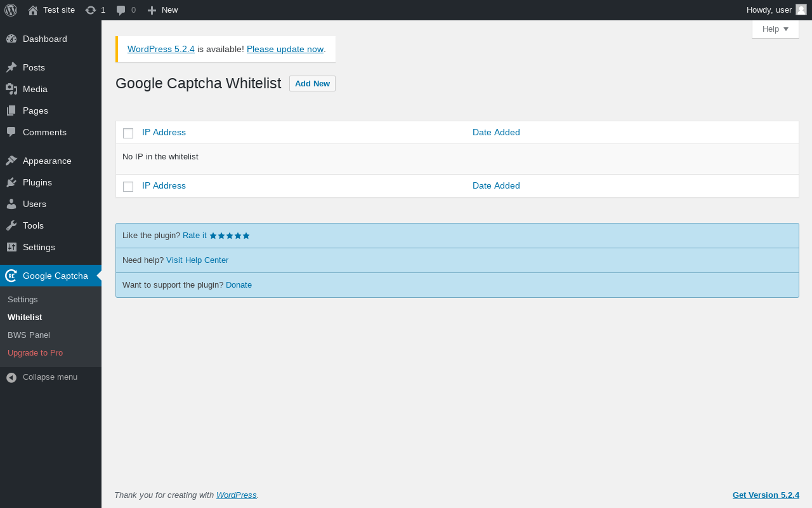Click the Dashboard gauge icon
The height and width of the screenshot is (508, 812).
click(x=11, y=39)
